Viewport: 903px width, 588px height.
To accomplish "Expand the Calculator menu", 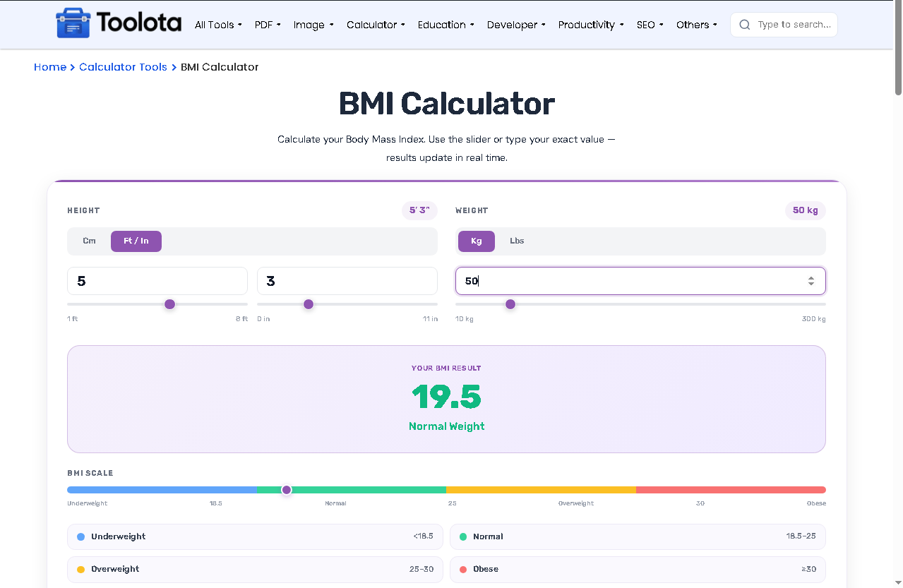I will (376, 25).
